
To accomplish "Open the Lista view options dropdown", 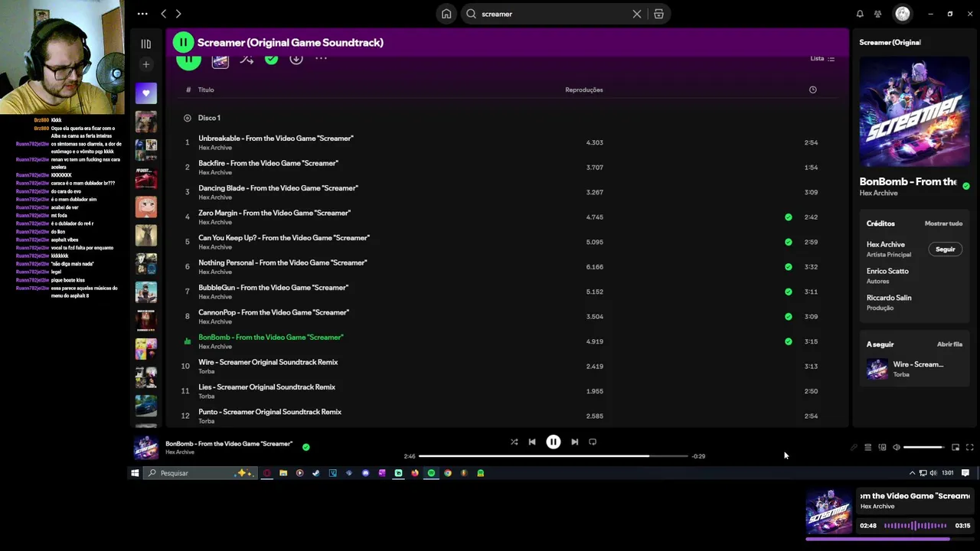I will (x=822, y=59).
